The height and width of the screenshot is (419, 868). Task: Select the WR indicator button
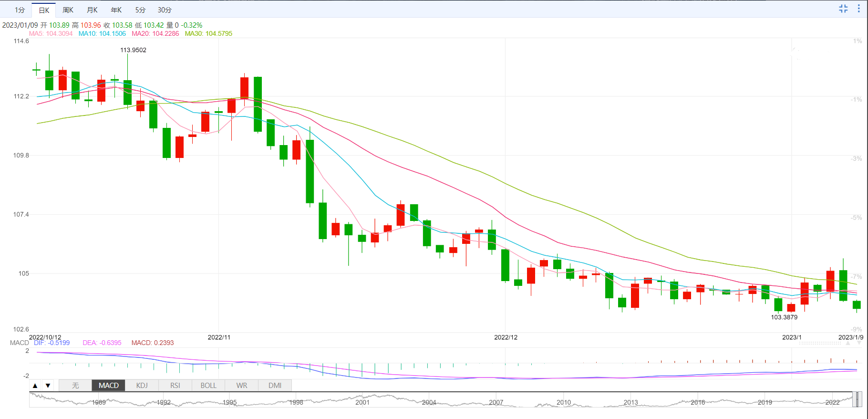coord(242,386)
